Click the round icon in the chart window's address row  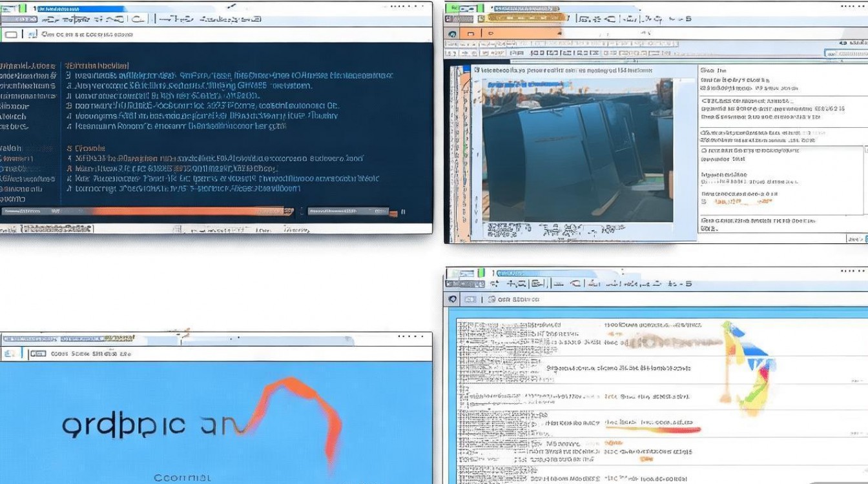click(x=452, y=299)
